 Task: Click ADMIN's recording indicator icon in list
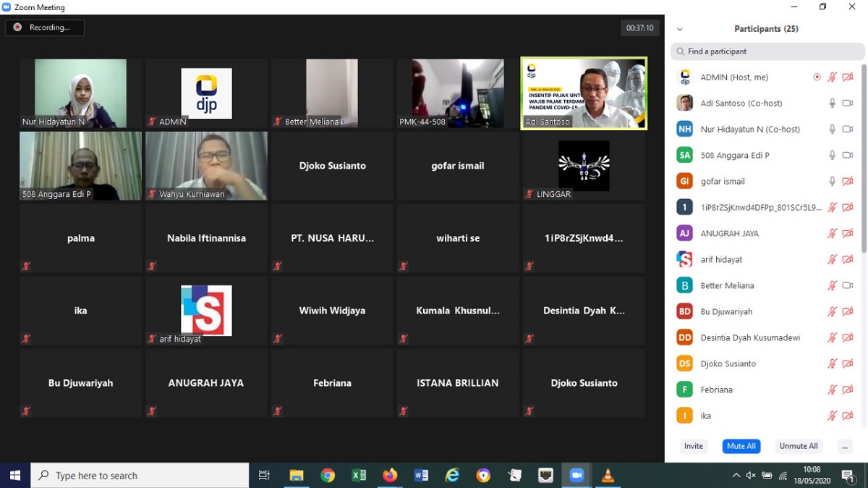817,77
